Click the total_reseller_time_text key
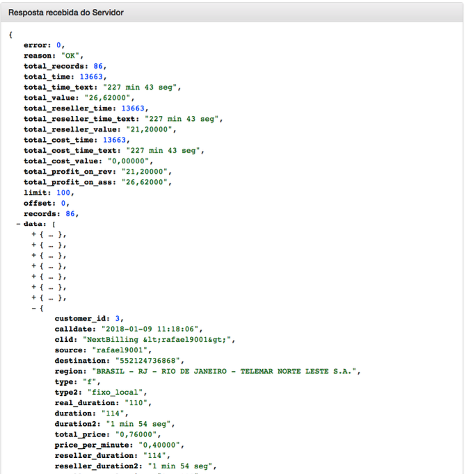 [x=81, y=119]
